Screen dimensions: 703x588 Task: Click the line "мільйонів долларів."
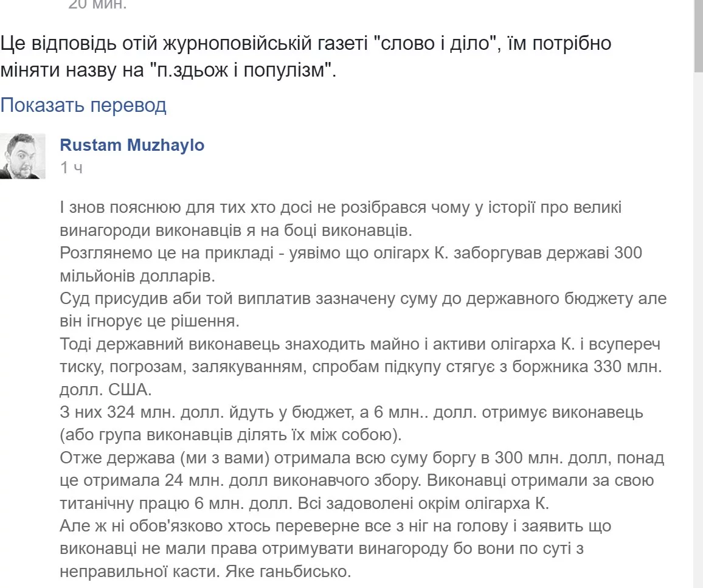click(137, 275)
